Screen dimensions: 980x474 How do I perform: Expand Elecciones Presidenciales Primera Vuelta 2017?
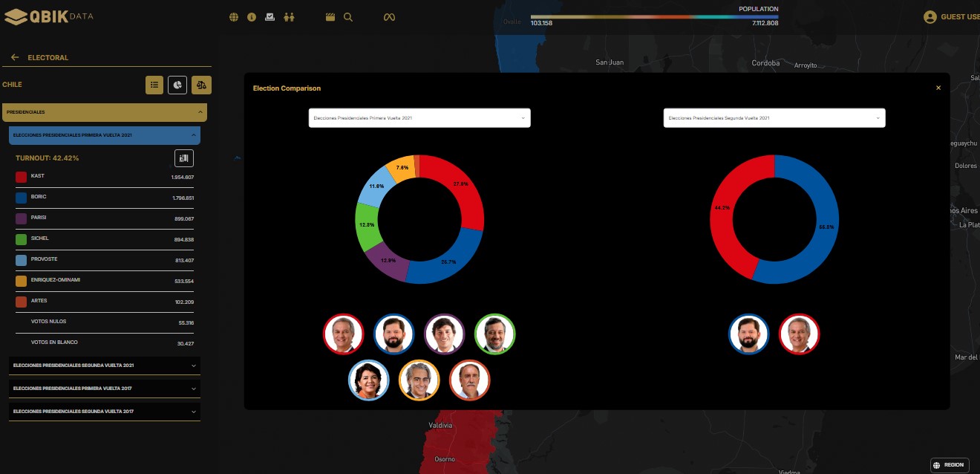coord(104,389)
